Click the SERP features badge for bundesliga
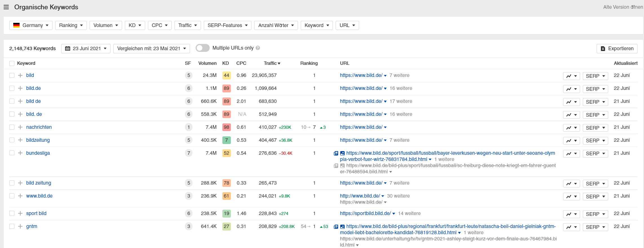 (x=189, y=153)
